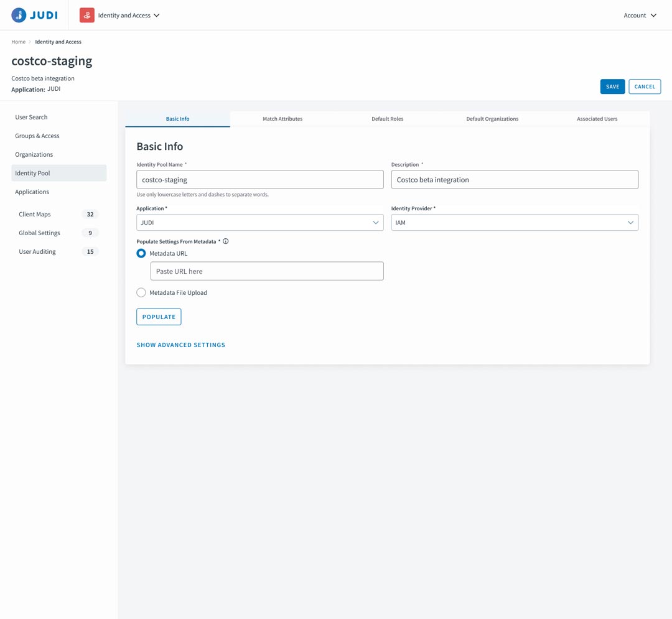Select the Metadata File Upload option

141,292
